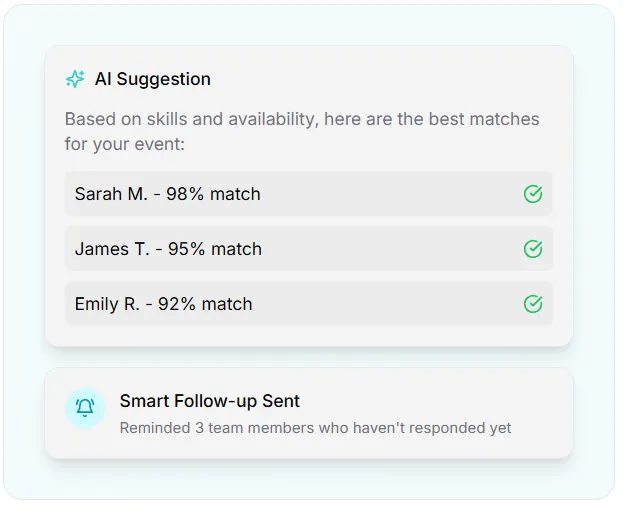Viewport: 633px width, 514px height.
Task: Toggle the green check for Sarah M.
Action: [x=533, y=194]
